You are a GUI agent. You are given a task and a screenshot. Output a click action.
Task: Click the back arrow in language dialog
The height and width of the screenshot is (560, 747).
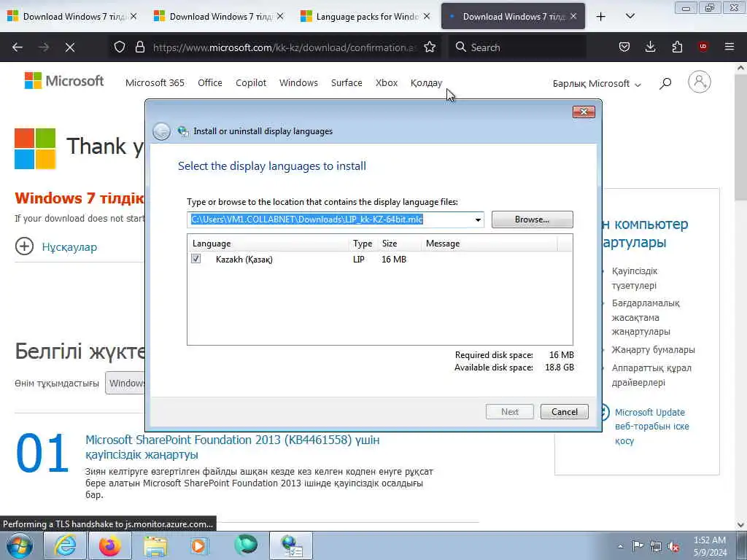pos(161,131)
